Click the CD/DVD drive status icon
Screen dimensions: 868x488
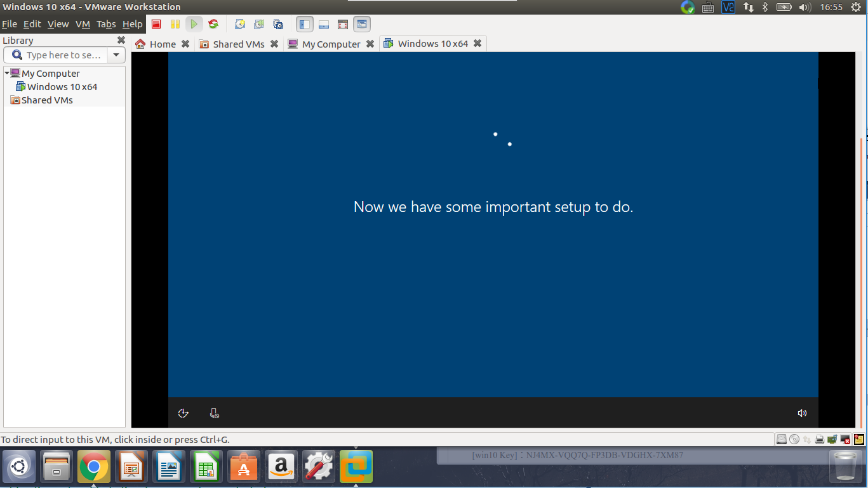pyautogui.click(x=794, y=439)
